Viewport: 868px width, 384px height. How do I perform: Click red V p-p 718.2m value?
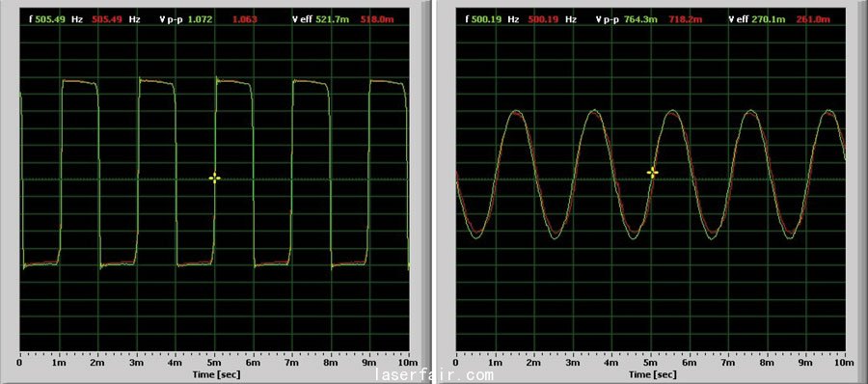(x=686, y=19)
